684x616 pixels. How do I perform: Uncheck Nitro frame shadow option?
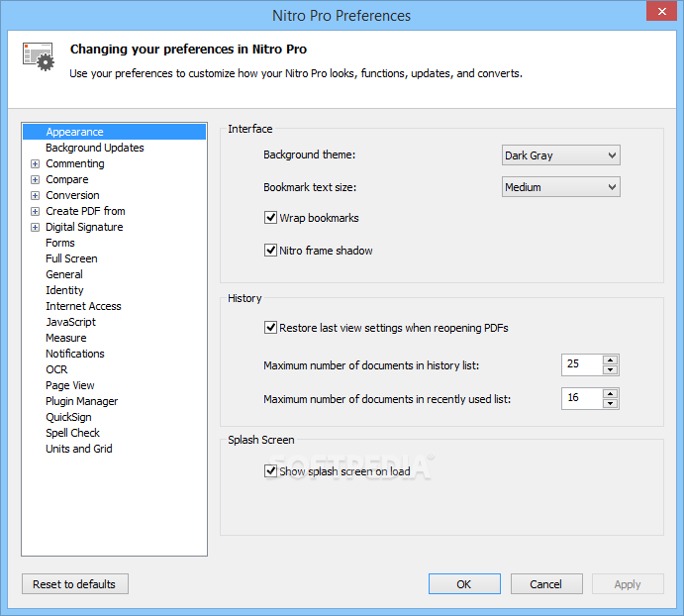[x=270, y=251]
